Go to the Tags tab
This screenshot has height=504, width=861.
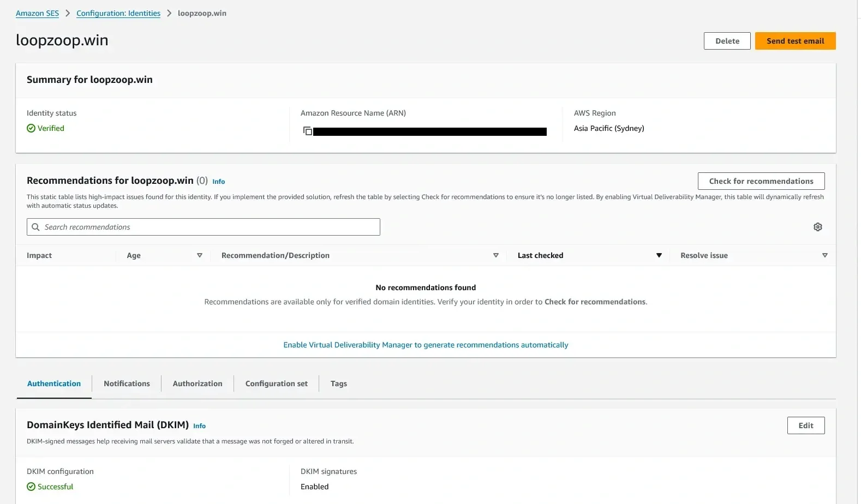[x=339, y=383]
